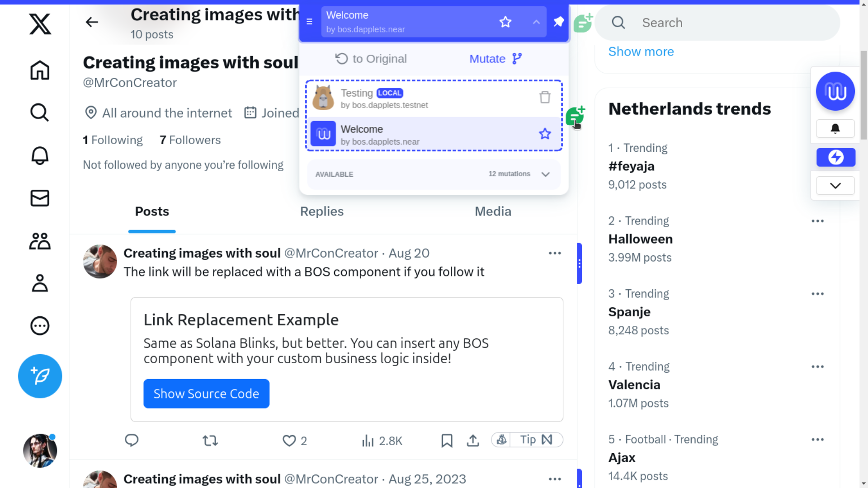Screen dimensions: 868x488
Task: Collapse the Mutable Web widget with the down chevron
Action: (x=835, y=185)
